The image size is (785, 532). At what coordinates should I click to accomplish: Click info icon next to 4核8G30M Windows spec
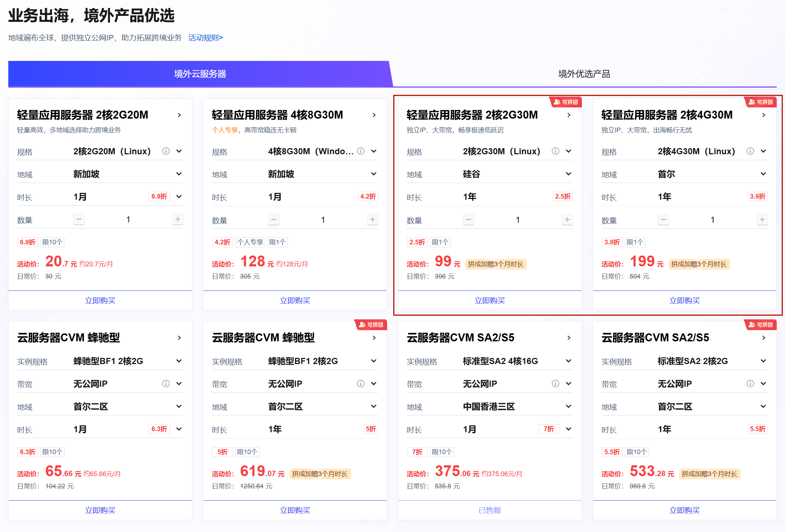click(360, 151)
